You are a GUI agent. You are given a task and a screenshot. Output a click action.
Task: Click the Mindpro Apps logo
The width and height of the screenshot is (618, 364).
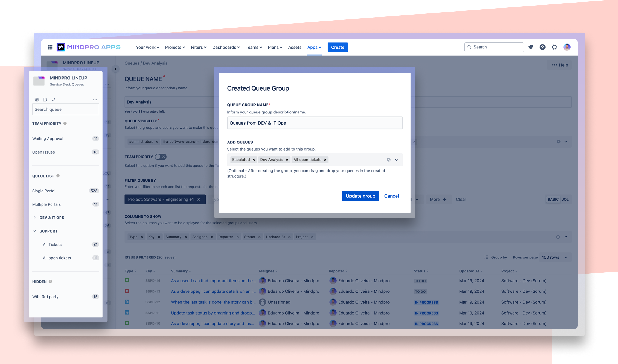(88, 47)
